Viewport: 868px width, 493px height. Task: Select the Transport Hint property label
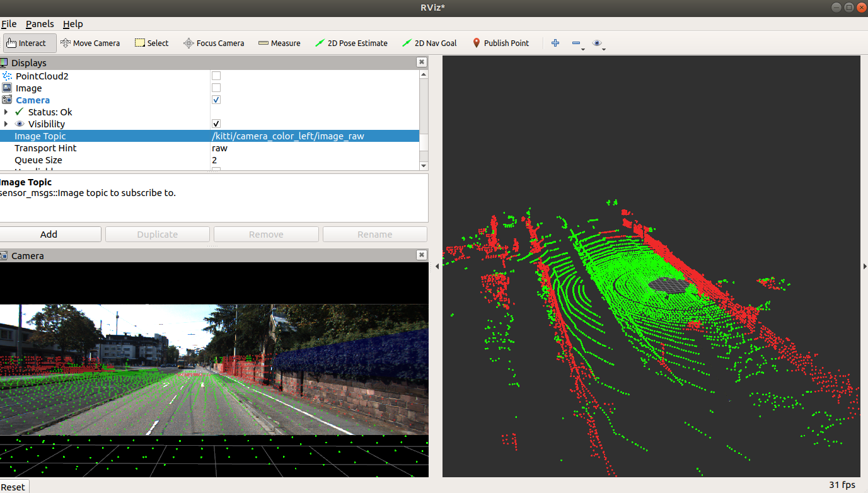coord(45,148)
